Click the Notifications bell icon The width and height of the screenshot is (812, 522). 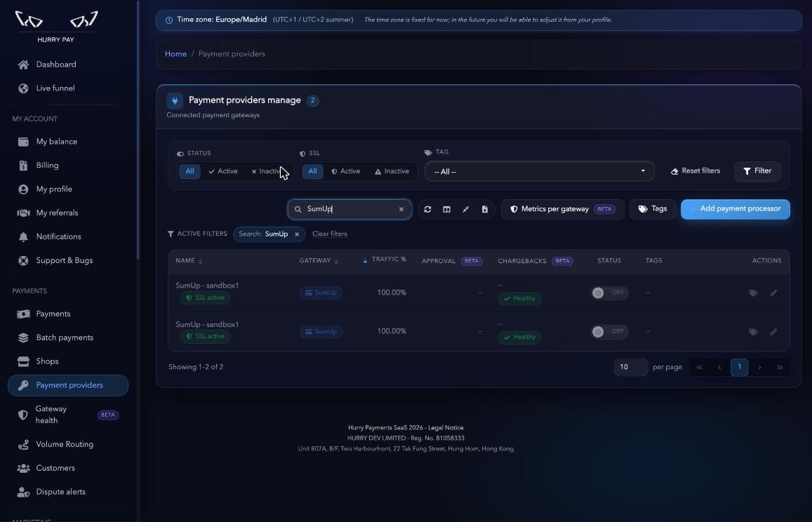(23, 236)
